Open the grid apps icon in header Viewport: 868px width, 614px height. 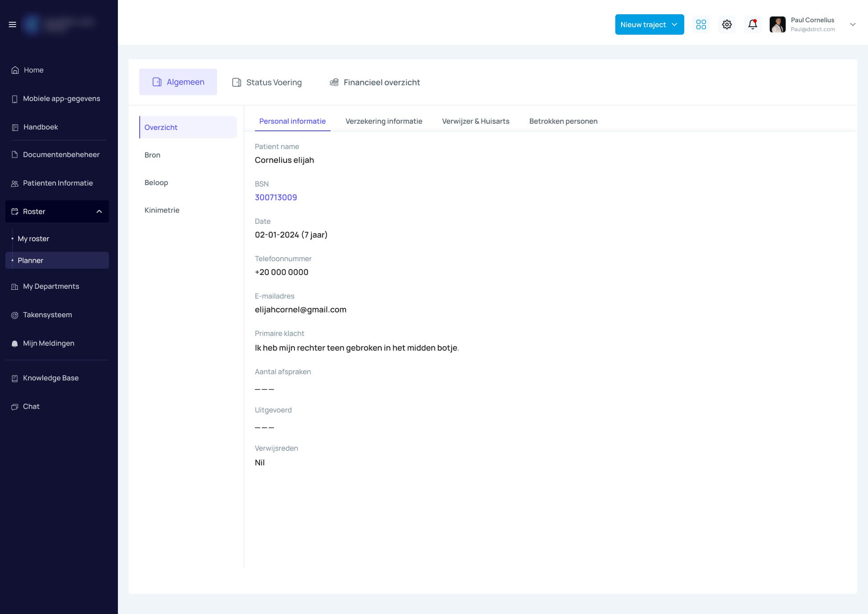[x=701, y=24]
